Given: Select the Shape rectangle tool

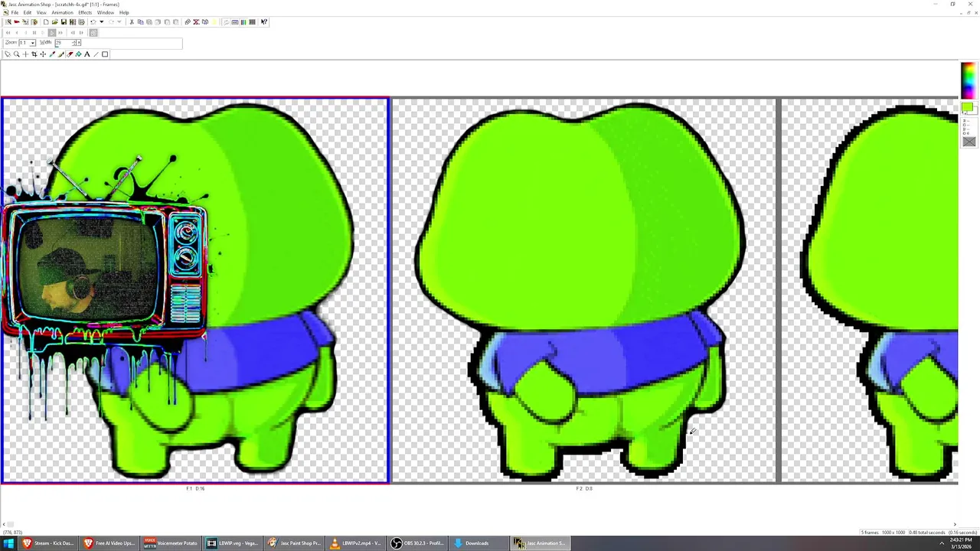Looking at the screenshot, I should (105, 54).
